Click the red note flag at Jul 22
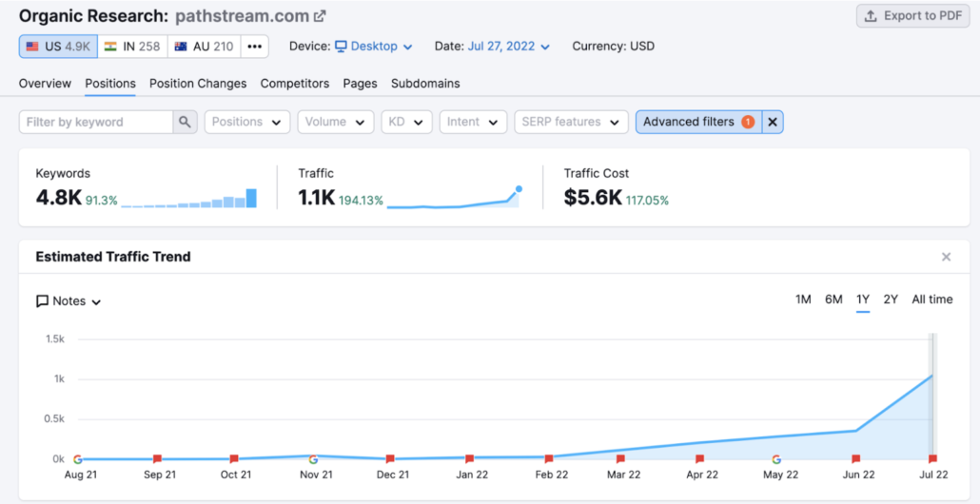 tap(932, 459)
